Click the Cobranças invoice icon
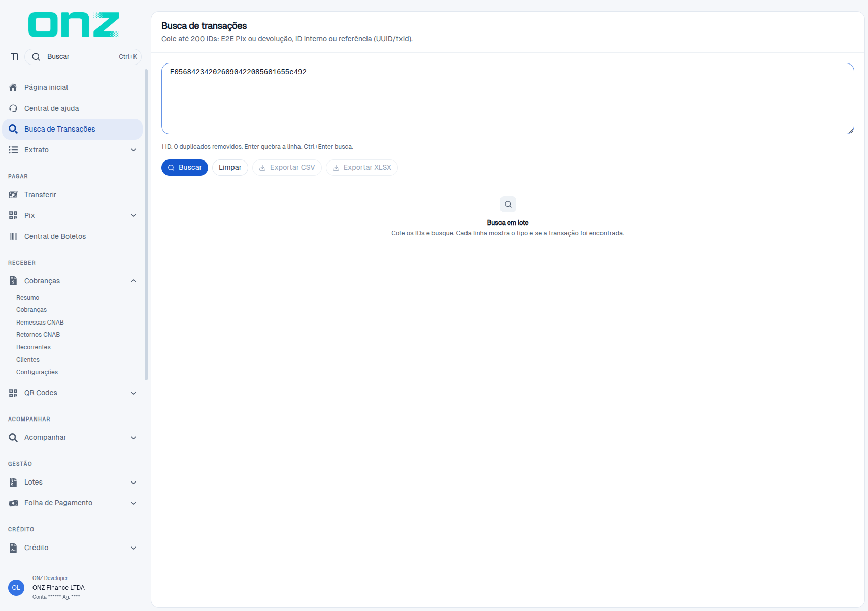Image resolution: width=868 pixels, height=611 pixels. pos(13,281)
